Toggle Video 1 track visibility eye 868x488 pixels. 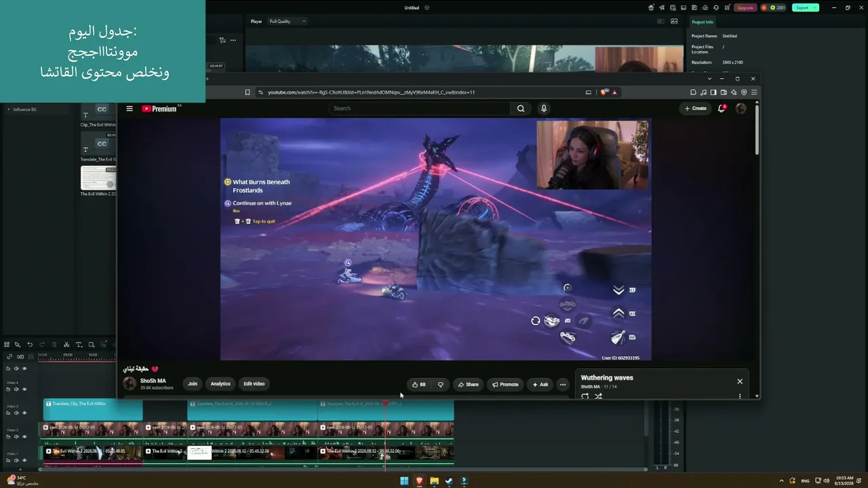[24, 460]
